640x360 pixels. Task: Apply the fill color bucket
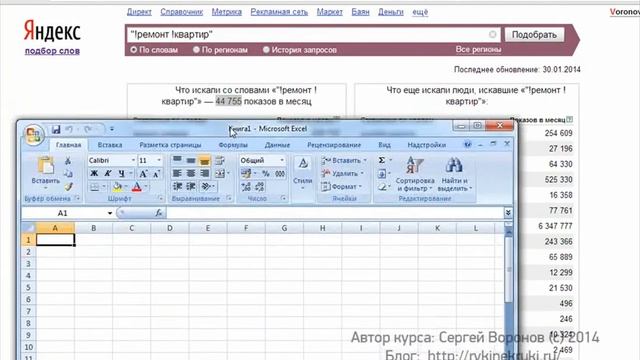pyautogui.click(x=118, y=187)
